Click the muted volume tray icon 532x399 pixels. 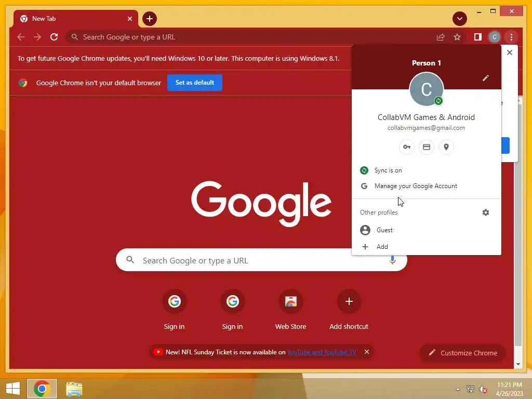point(483,389)
